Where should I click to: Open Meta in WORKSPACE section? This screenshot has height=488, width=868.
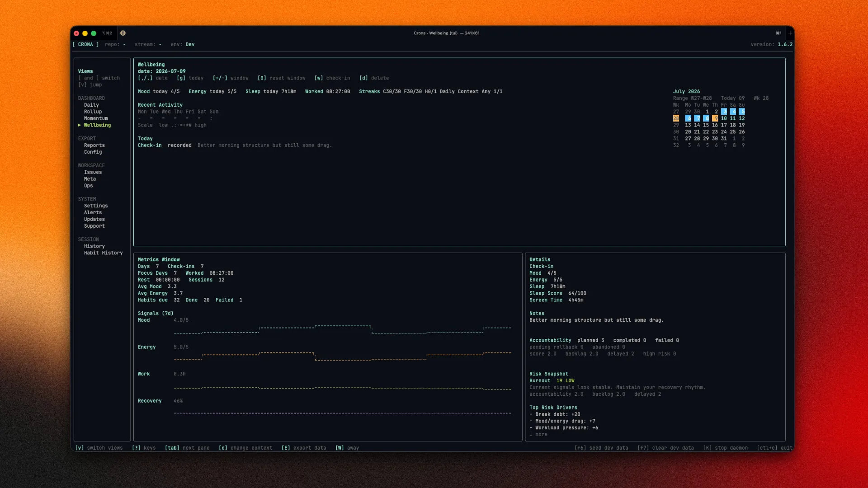[90, 179]
